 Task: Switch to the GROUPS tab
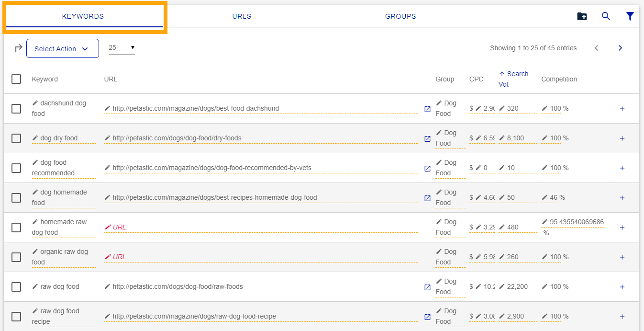(x=400, y=16)
